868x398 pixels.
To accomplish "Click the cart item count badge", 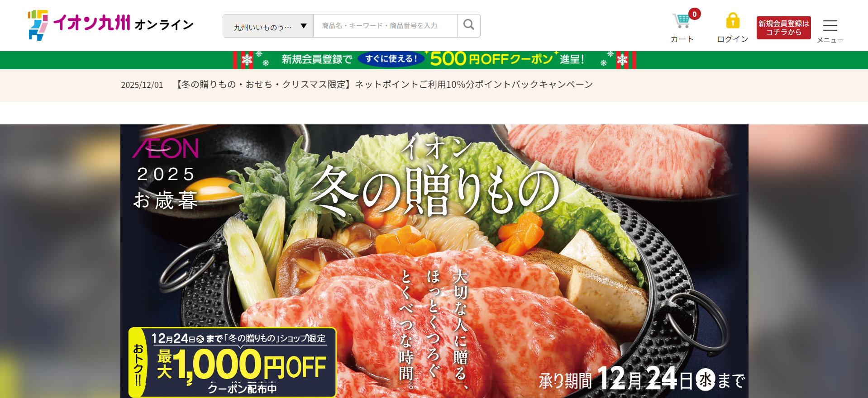I will pyautogui.click(x=694, y=14).
